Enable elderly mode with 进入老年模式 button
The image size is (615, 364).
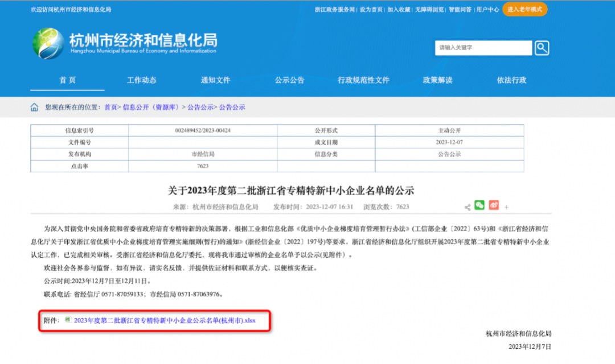(524, 10)
